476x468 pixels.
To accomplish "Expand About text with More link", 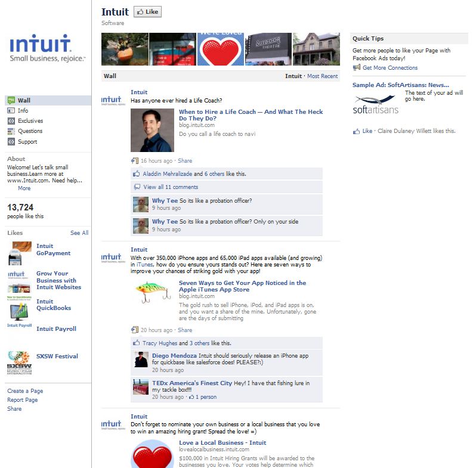I will (x=24, y=188).
